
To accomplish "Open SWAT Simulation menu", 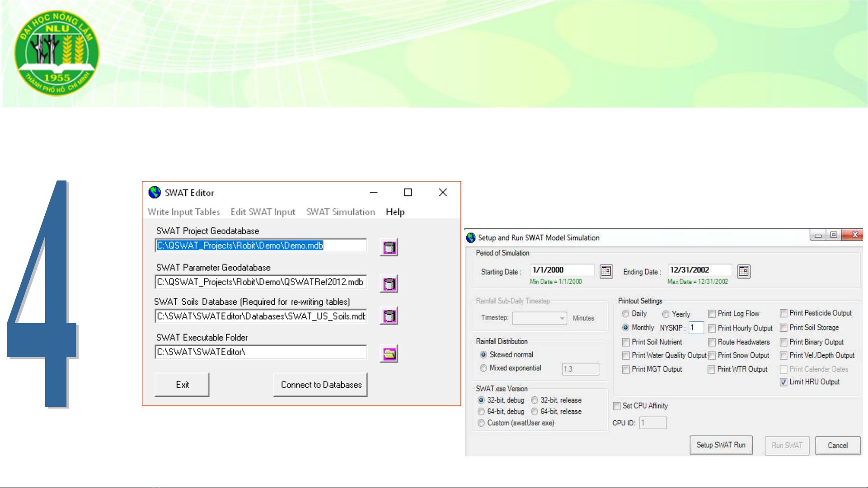I will (341, 212).
